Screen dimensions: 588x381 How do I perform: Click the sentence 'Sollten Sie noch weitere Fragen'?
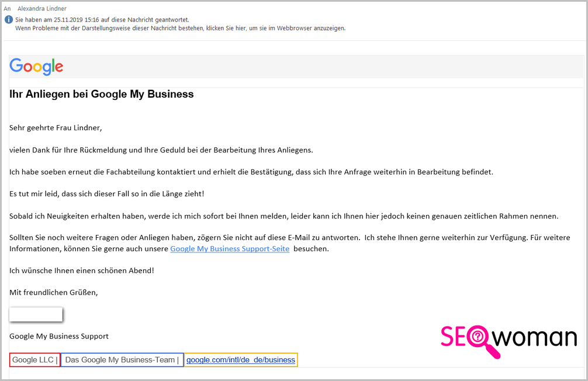(x=185, y=238)
